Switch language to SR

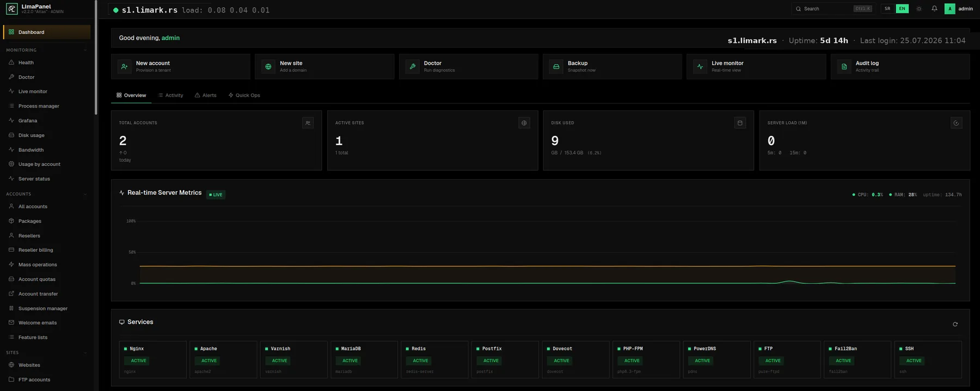[887, 9]
